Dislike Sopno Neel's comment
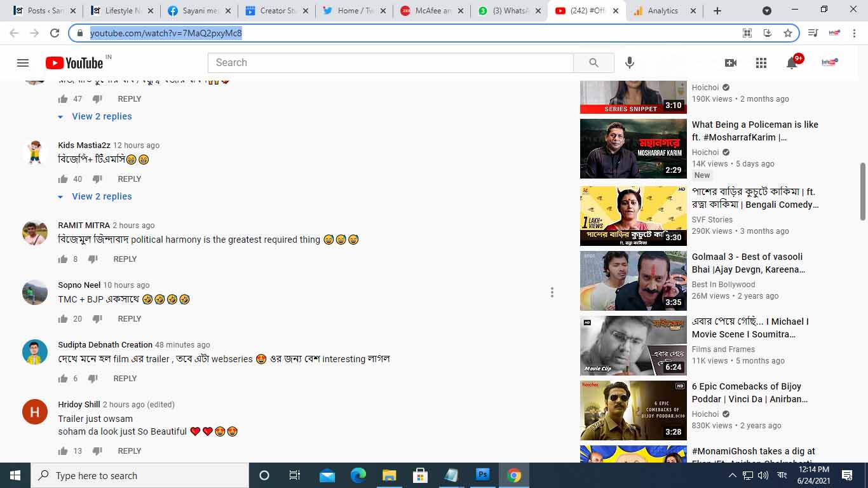Image resolution: width=868 pixels, height=488 pixels. pos(97,319)
